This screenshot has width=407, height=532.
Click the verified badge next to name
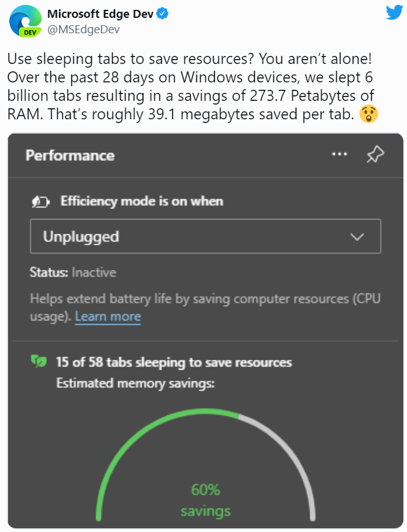(x=163, y=14)
